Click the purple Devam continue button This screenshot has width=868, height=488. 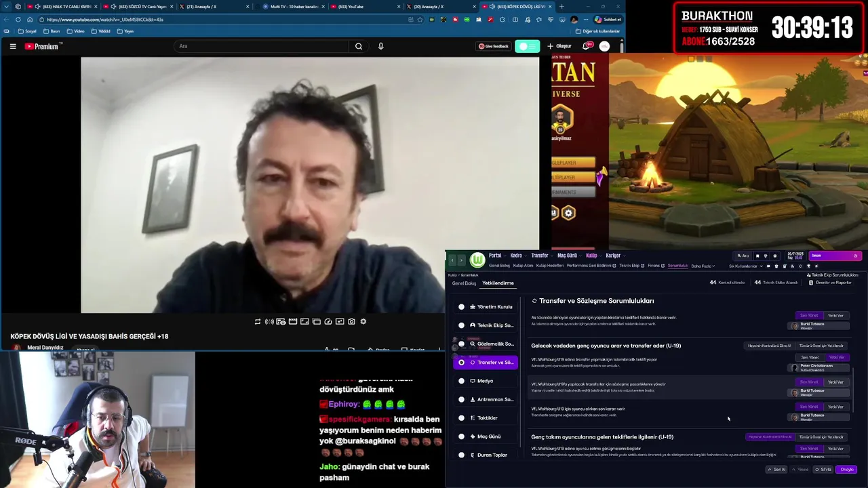point(835,256)
